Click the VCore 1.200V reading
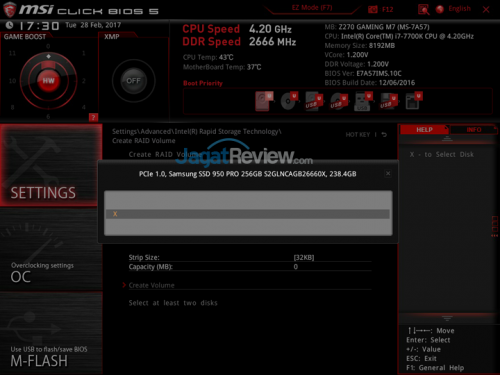 coord(346,55)
